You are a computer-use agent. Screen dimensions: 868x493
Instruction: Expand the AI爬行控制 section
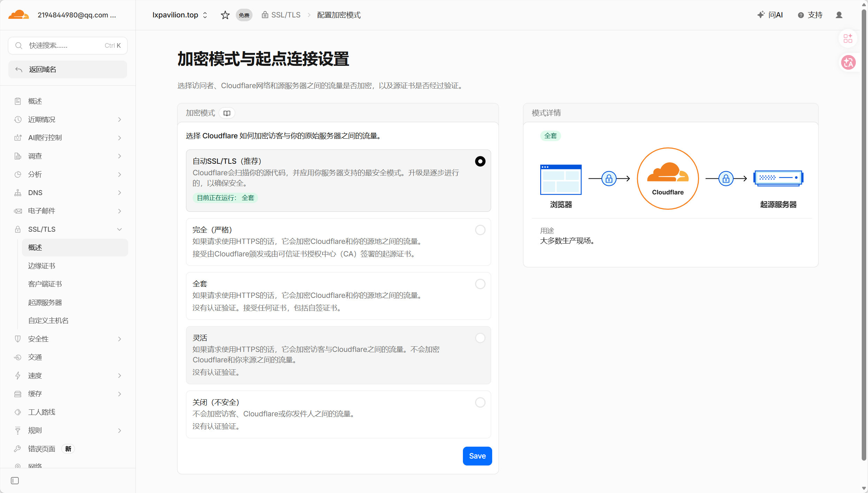point(119,138)
